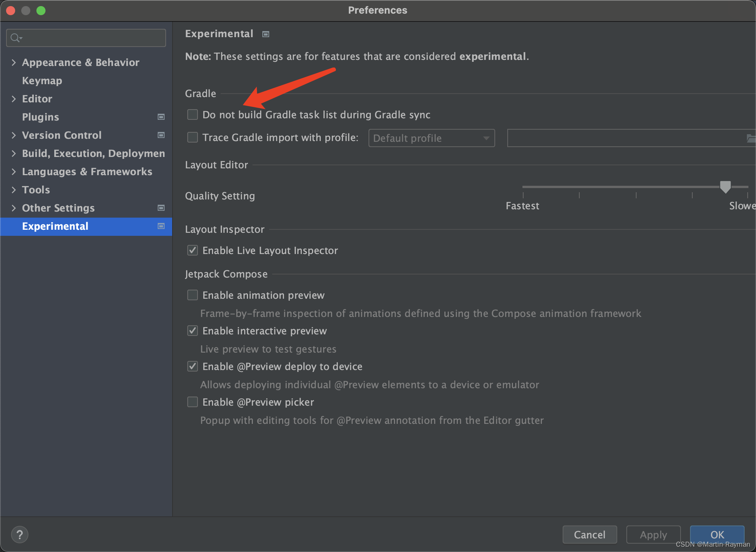This screenshot has height=552, width=756.
Task: Open help via the question mark icon
Action: tap(20, 534)
